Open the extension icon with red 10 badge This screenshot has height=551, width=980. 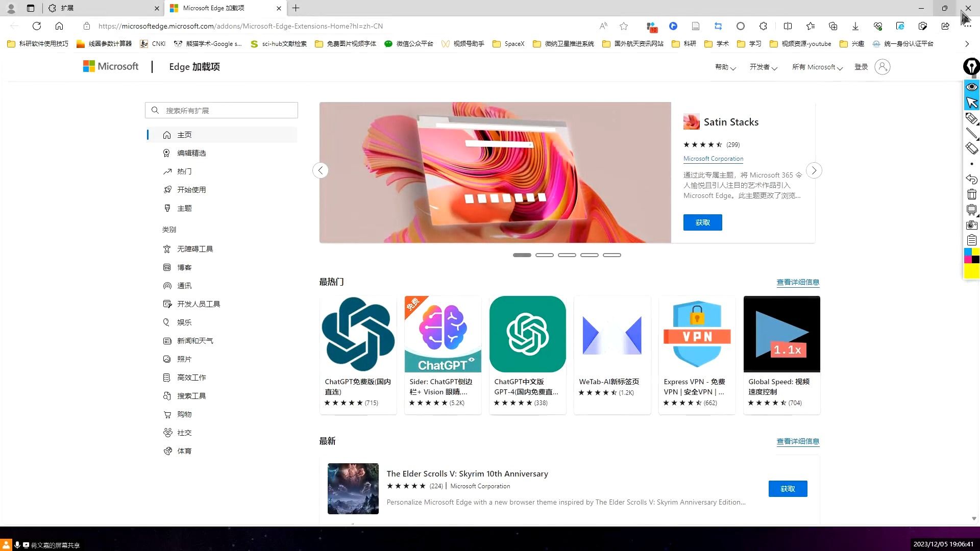(651, 27)
